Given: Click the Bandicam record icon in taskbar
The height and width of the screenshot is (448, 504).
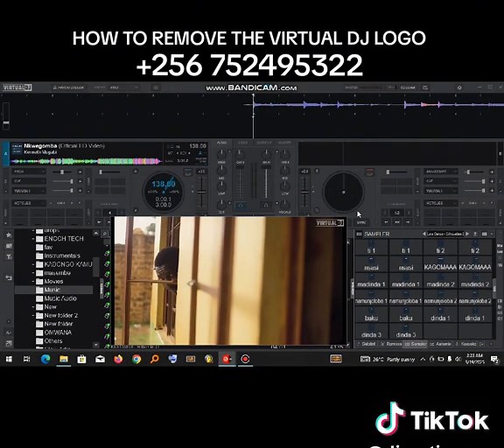Looking at the screenshot, I should pyautogui.click(x=245, y=359).
